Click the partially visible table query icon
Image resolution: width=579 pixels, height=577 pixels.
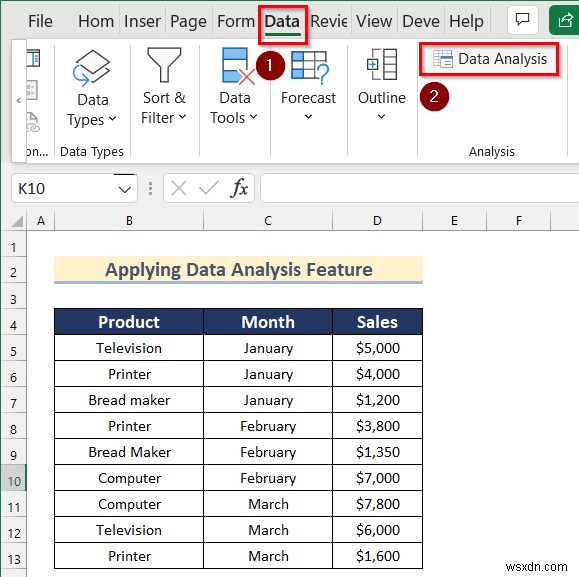click(33, 58)
